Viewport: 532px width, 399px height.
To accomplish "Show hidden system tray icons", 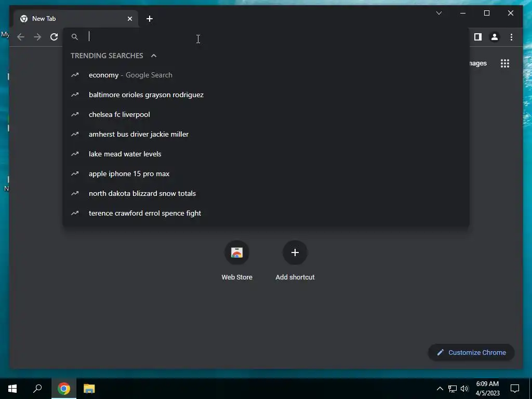I will point(440,389).
